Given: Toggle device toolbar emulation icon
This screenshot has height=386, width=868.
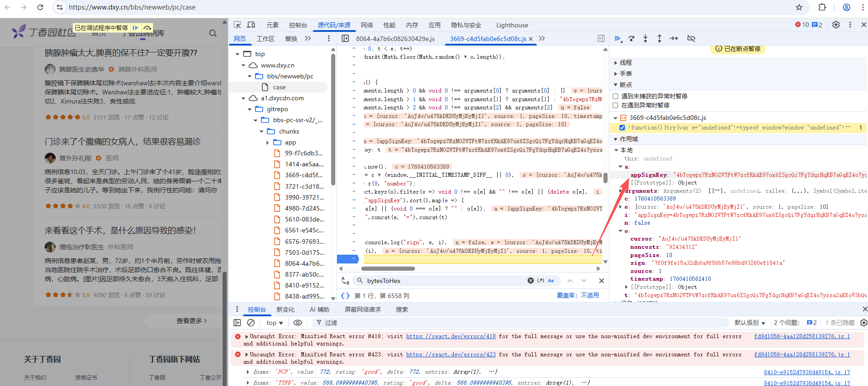Looking at the screenshot, I should click(x=251, y=25).
